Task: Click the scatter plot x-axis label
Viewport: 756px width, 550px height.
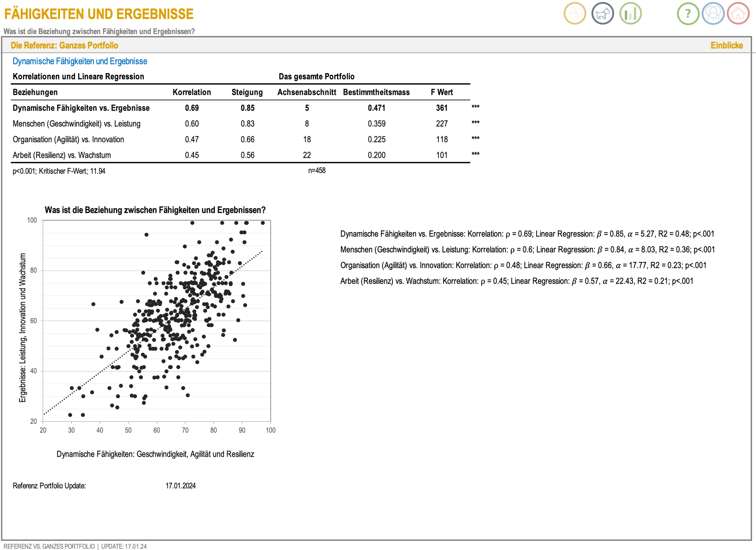Action: (155, 454)
